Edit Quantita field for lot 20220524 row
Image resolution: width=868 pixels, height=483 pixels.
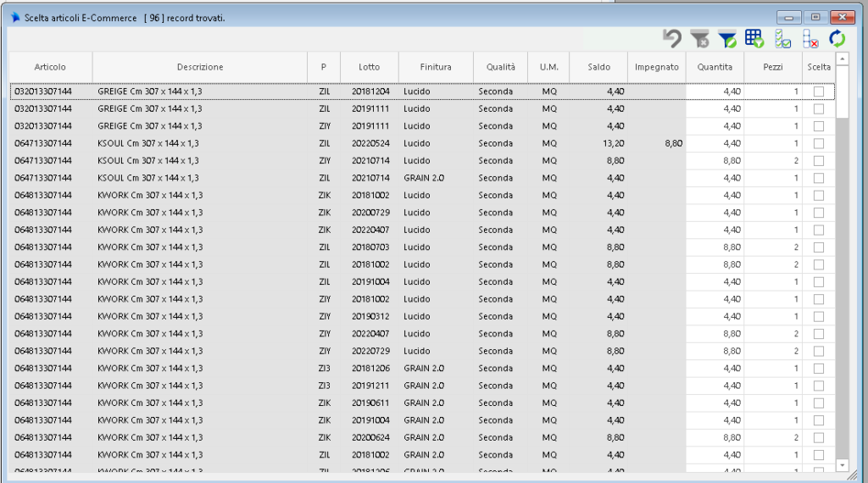pyautogui.click(x=715, y=143)
